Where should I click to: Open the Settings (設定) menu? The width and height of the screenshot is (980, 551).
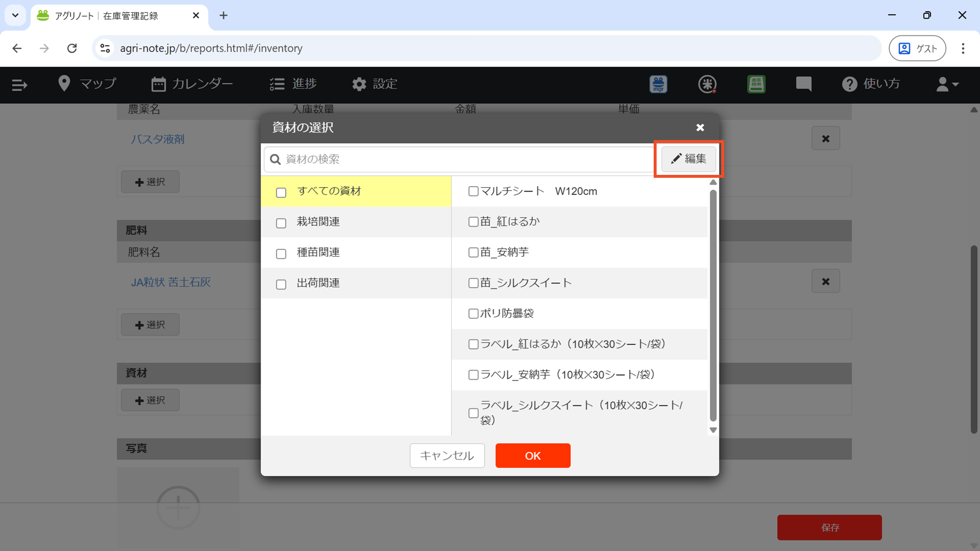click(374, 84)
